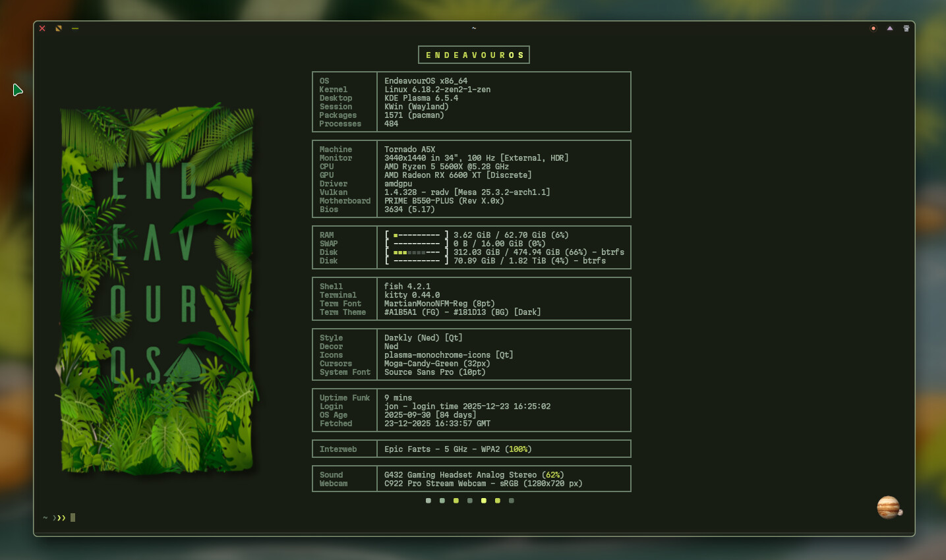Click the packages value "1571 (pacman)"

coord(414,115)
